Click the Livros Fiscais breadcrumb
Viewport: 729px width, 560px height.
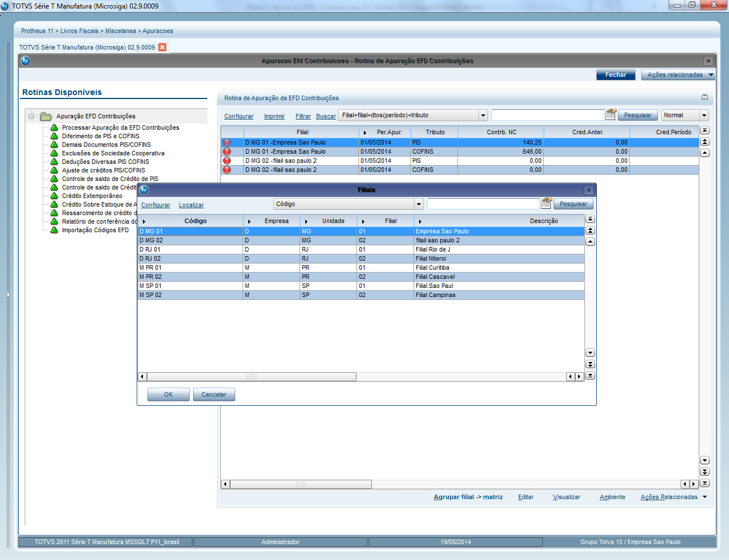click(x=80, y=31)
